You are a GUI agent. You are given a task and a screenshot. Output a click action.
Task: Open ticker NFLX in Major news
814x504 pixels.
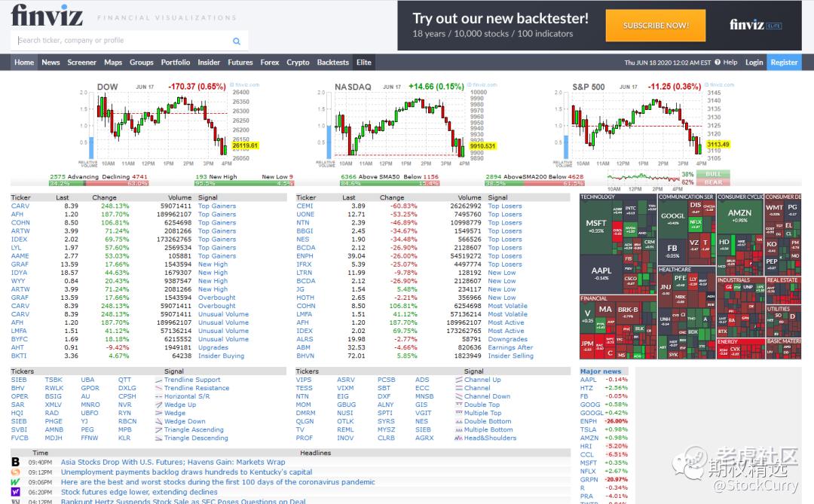pyautogui.click(x=588, y=472)
